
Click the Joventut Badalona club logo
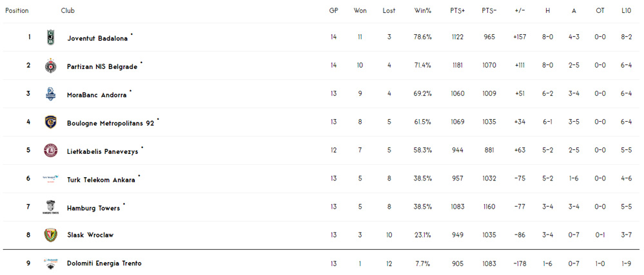point(50,37)
